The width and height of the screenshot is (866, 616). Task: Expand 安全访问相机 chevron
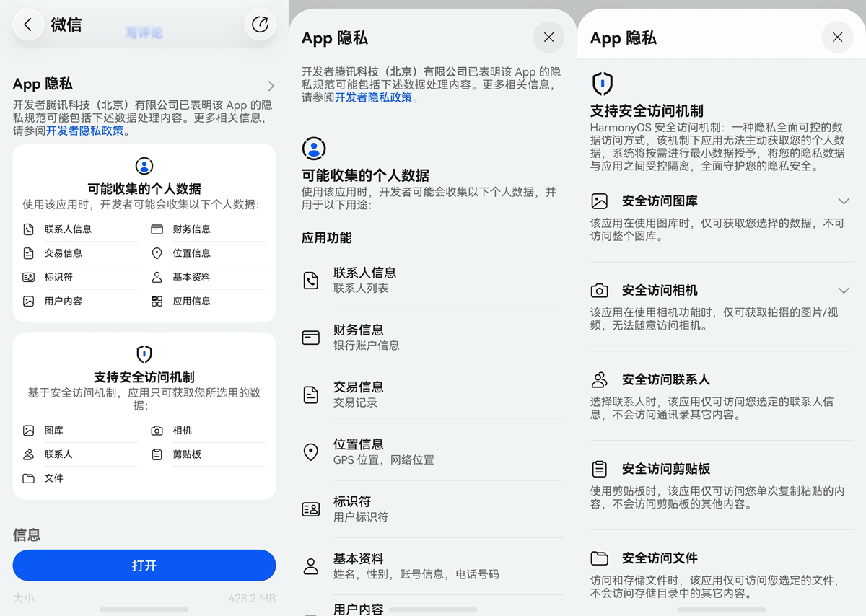pos(844,290)
